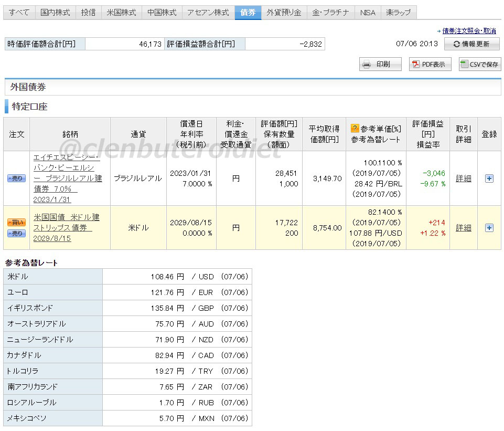Switch to the 金・プラチナ tab
The width and height of the screenshot is (504, 431).
(331, 13)
